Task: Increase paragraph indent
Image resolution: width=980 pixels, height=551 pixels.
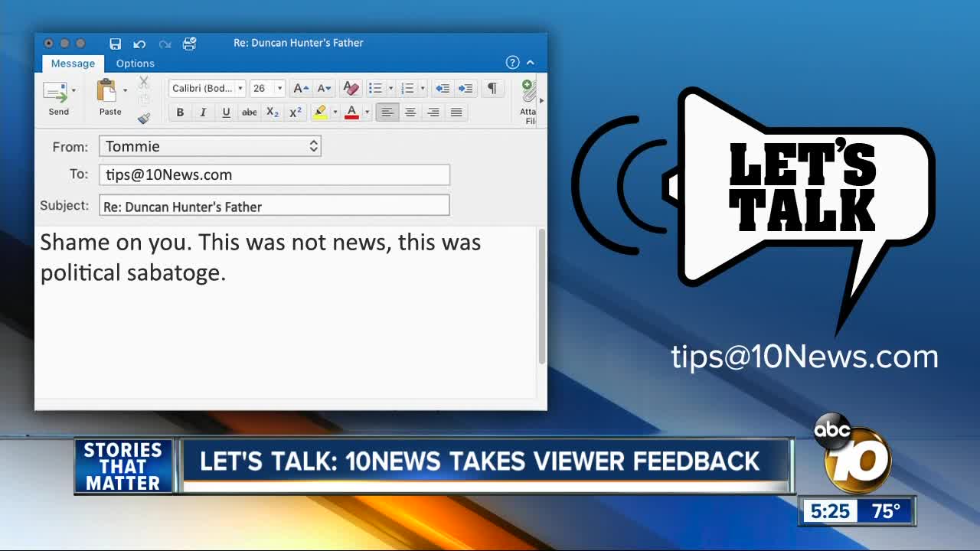Action: coord(465,89)
